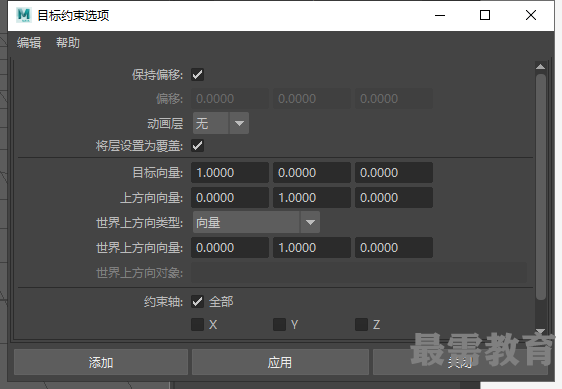This screenshot has height=389, width=562.
Task: Click the 保持偏移 label
Action: click(x=157, y=75)
